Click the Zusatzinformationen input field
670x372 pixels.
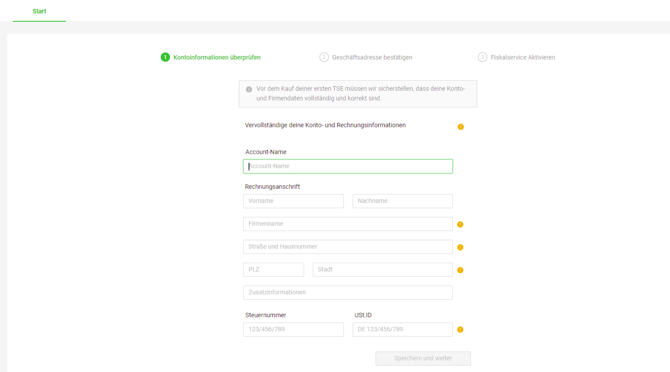(348, 293)
